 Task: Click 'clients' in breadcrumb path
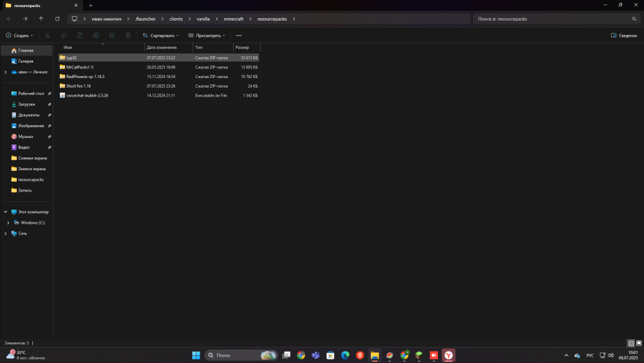click(176, 19)
